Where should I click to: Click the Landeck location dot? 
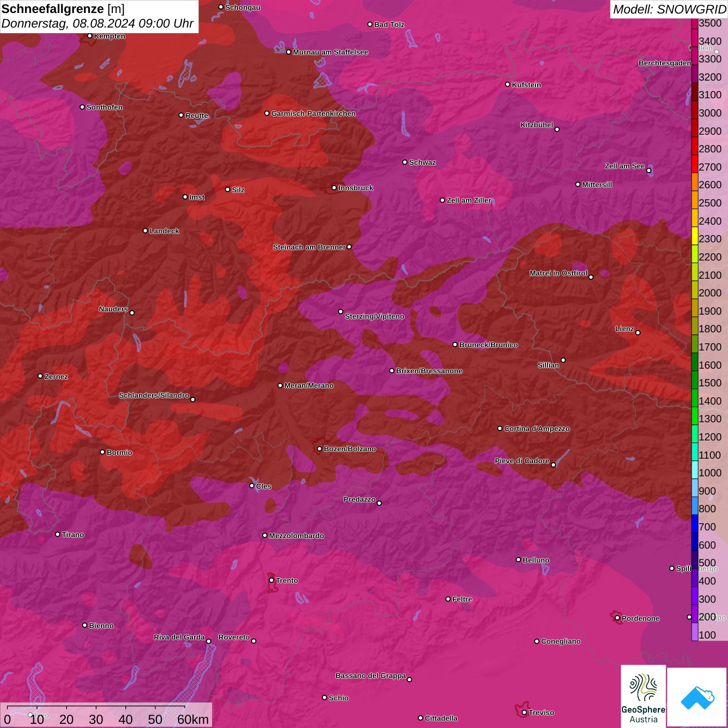(146, 231)
